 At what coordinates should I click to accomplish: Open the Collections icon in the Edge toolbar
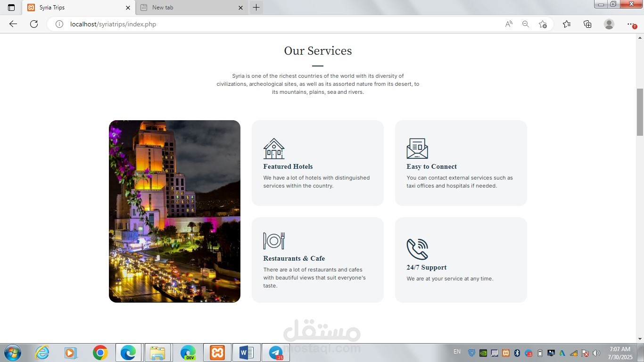pyautogui.click(x=587, y=24)
